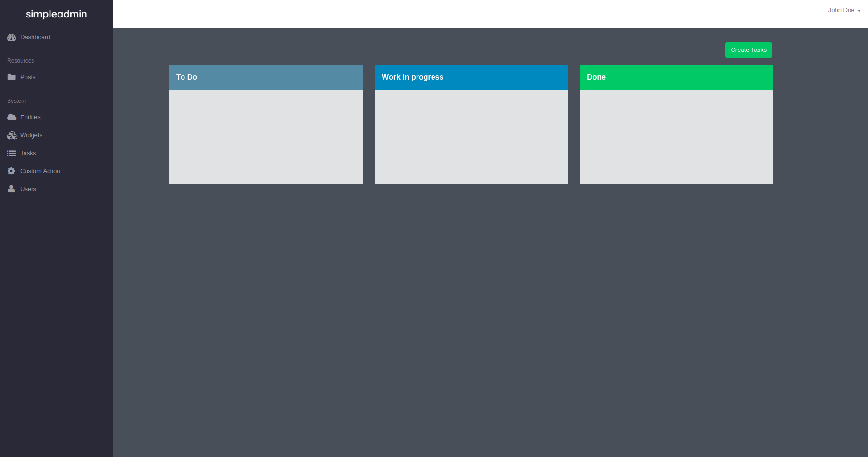The image size is (868, 457).
Task: Click the Custom Action sidebar link
Action: tap(40, 171)
